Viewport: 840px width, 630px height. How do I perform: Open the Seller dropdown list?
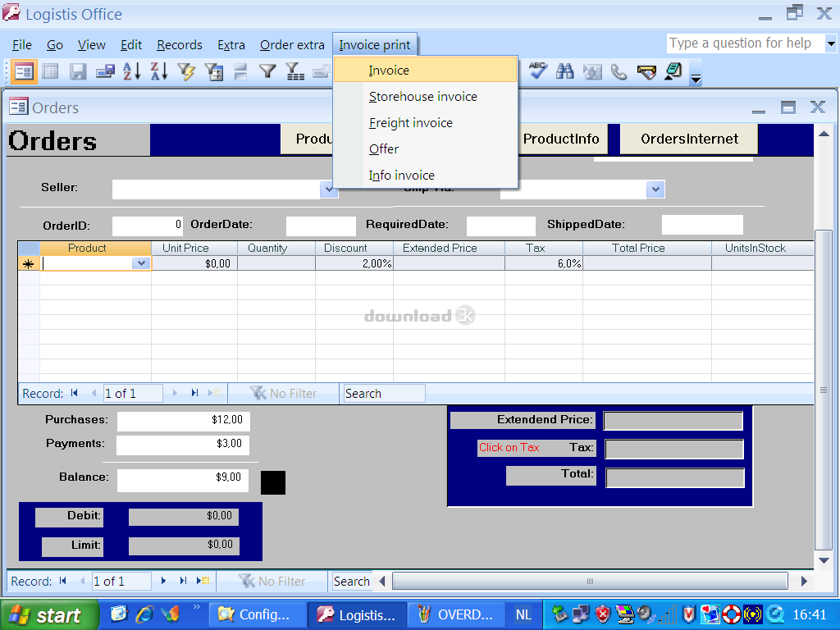tap(329, 189)
